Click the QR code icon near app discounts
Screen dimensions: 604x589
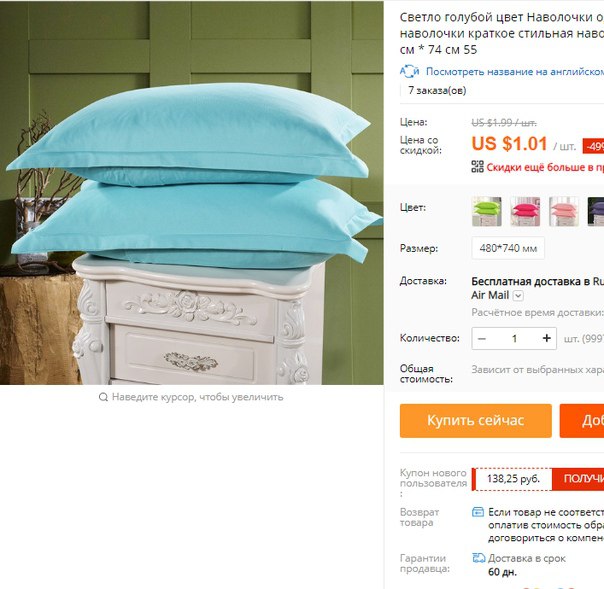pos(477,166)
